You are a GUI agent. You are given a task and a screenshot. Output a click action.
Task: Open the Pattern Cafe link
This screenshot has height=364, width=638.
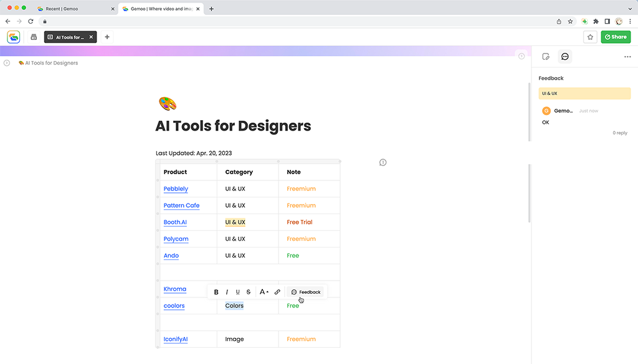[181, 205]
